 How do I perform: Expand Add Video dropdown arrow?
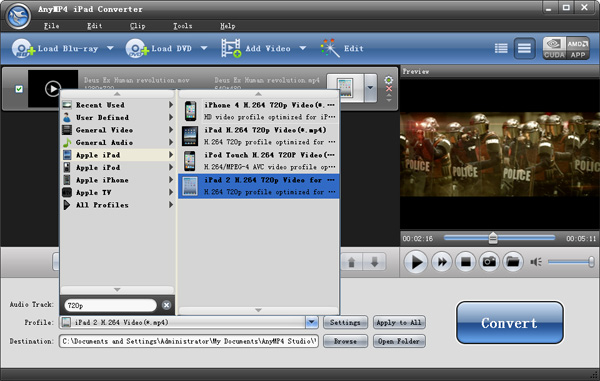click(x=303, y=48)
